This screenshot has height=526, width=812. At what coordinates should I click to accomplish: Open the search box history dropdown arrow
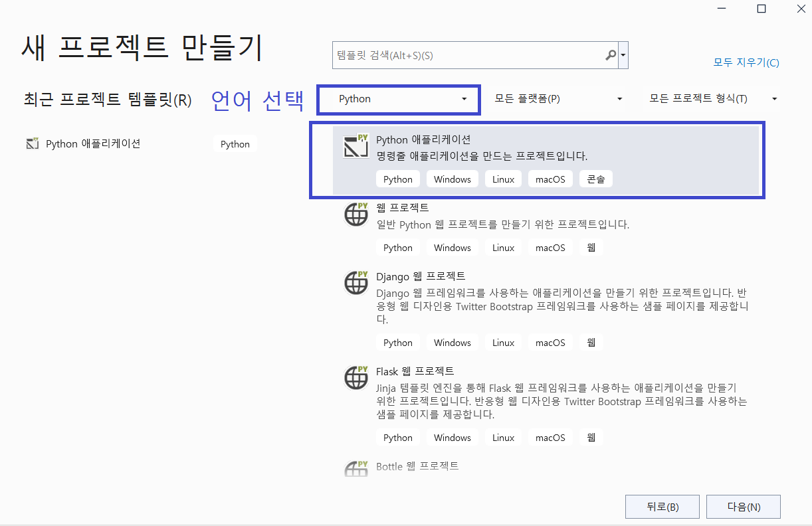click(x=623, y=56)
